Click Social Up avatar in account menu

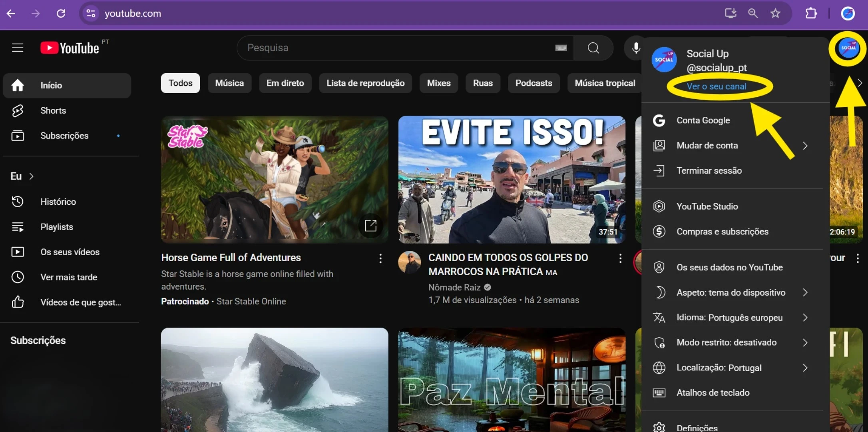coord(664,60)
